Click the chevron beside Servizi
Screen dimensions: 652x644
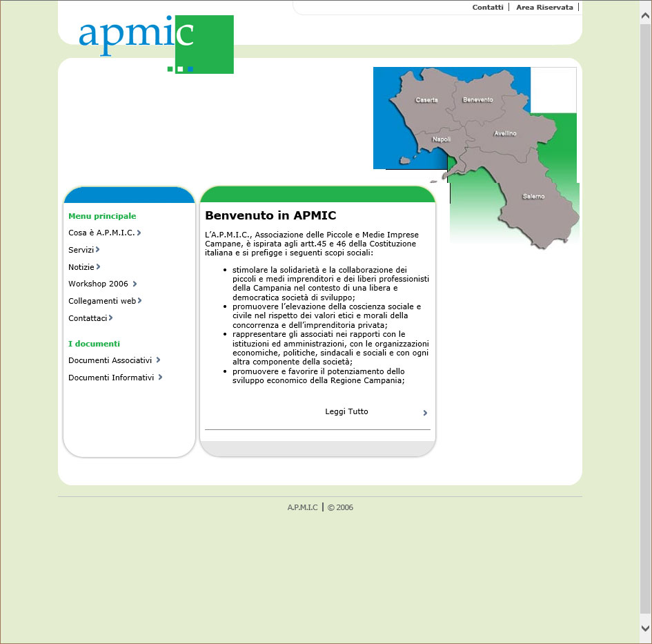pyautogui.click(x=98, y=249)
